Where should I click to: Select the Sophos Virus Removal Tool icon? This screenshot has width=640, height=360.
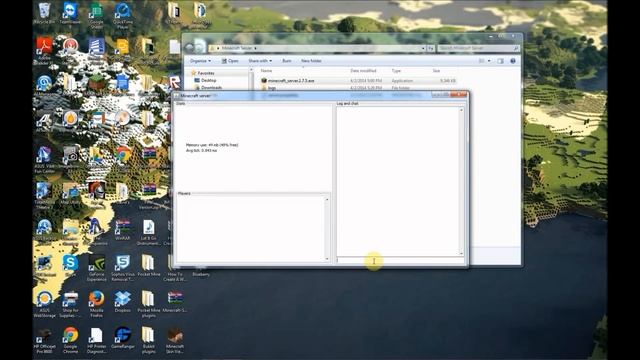[122, 268]
